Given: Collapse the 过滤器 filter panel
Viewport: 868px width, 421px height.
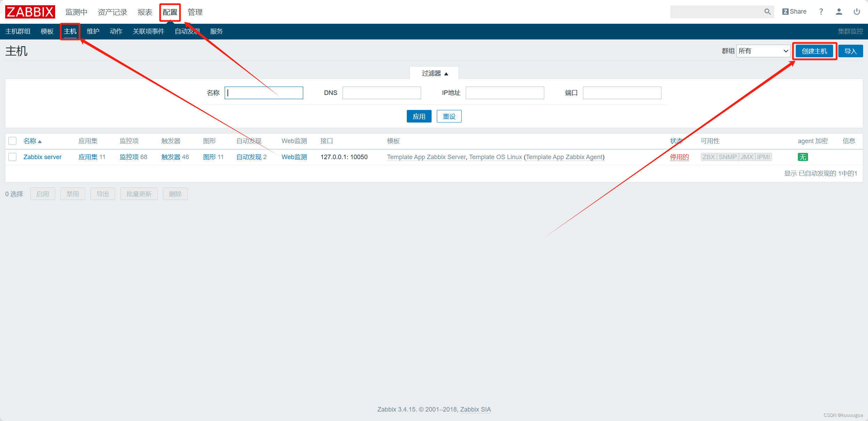Looking at the screenshot, I should (x=434, y=73).
